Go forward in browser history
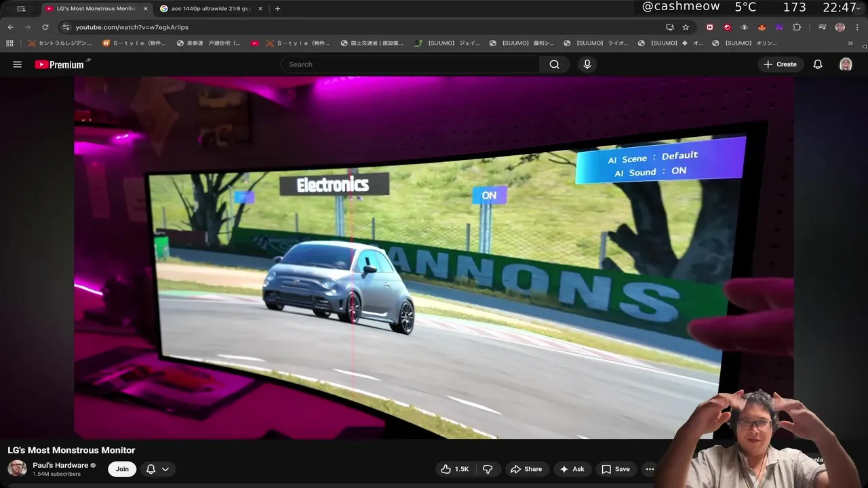Viewport: 868px width, 488px height. click(x=28, y=27)
